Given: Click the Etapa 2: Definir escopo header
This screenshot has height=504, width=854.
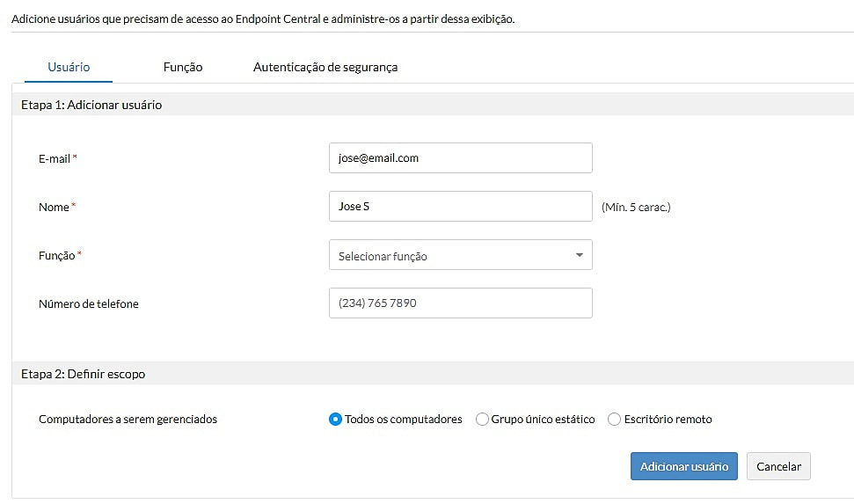Looking at the screenshot, I should [x=84, y=374].
